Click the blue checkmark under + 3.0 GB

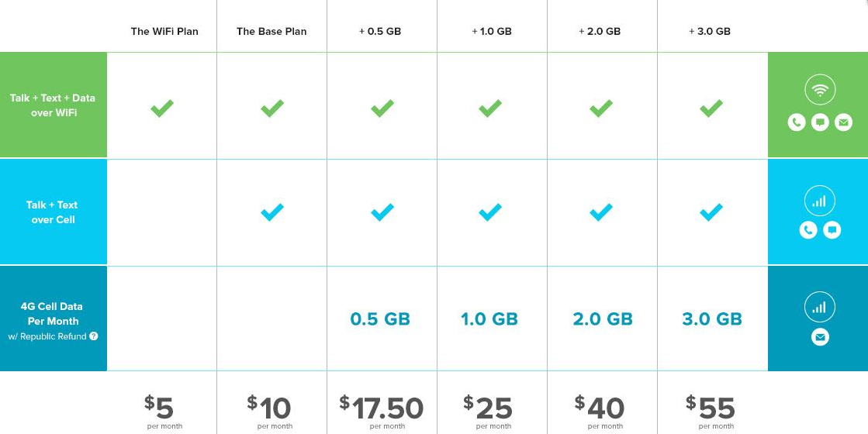pyautogui.click(x=711, y=212)
